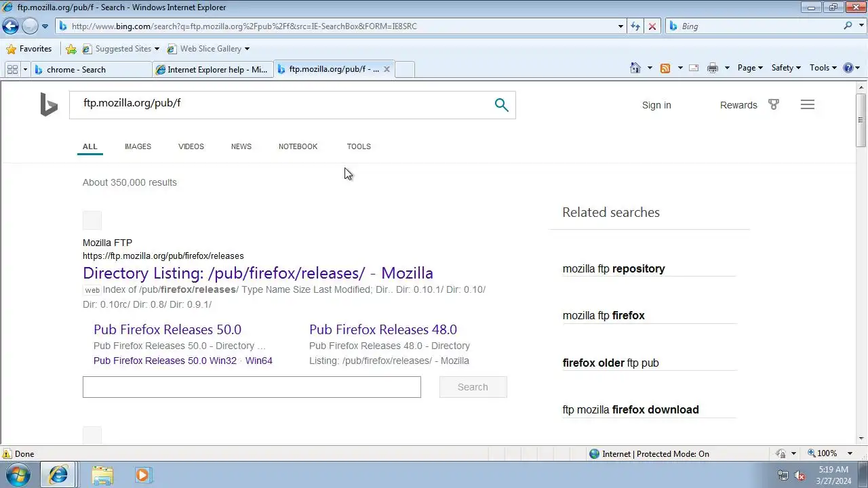The image size is (868, 488).
Task: Switch to the Internet Explorer help tab
Action: pos(212,69)
